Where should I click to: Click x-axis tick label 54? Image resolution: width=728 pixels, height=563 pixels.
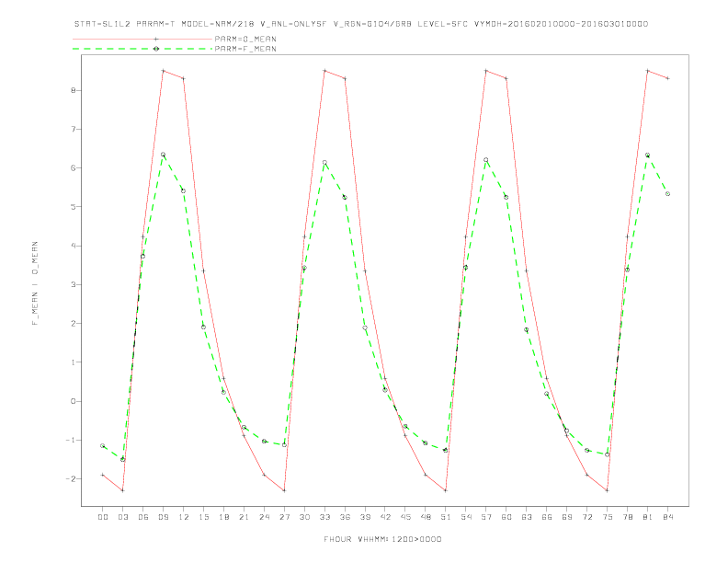(x=466, y=517)
